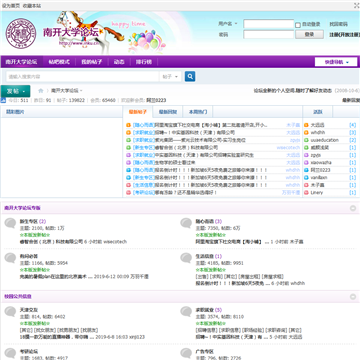Open the 有问必答 board link

[x=29, y=256]
